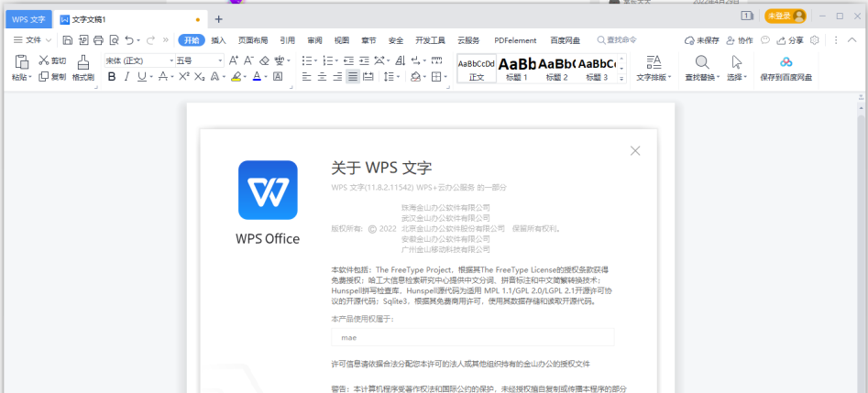The image size is (868, 393).
Task: Expand the 文件 menu dropdown arrow
Action: 49,40
